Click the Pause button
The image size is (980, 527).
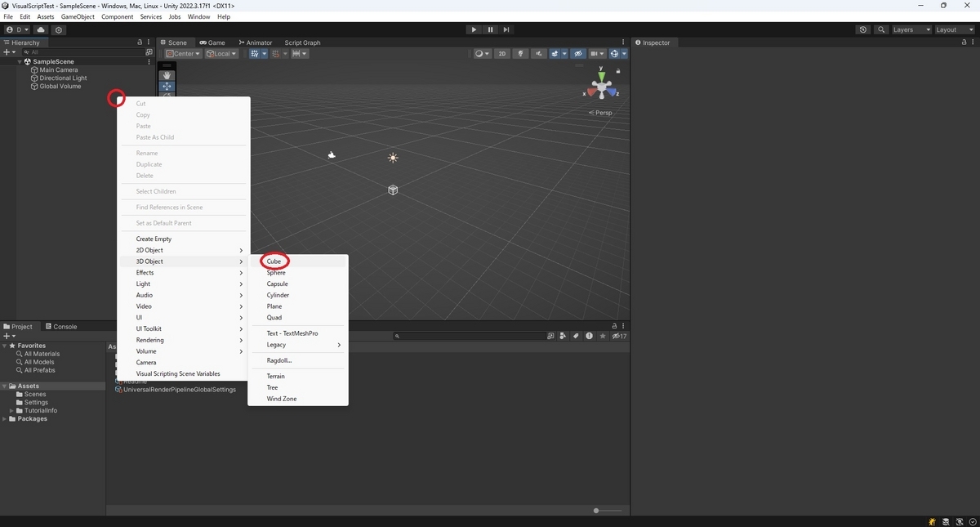(x=490, y=29)
